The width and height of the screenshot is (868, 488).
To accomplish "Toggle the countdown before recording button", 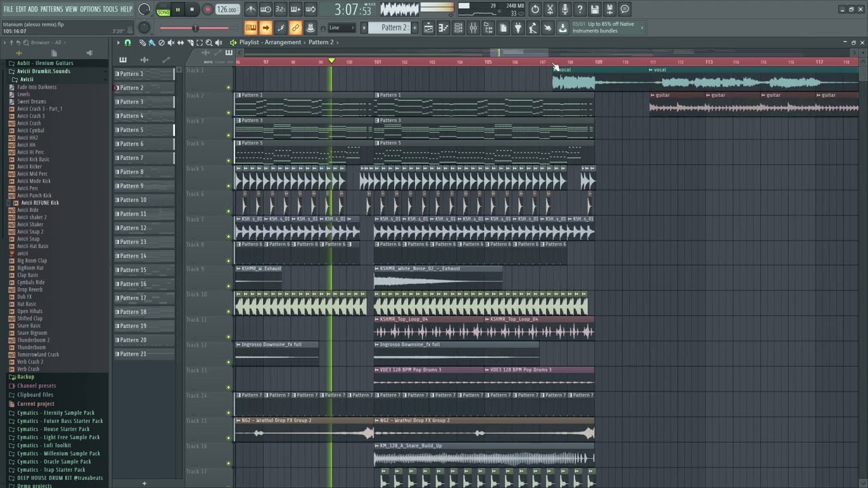I will pos(281,9).
